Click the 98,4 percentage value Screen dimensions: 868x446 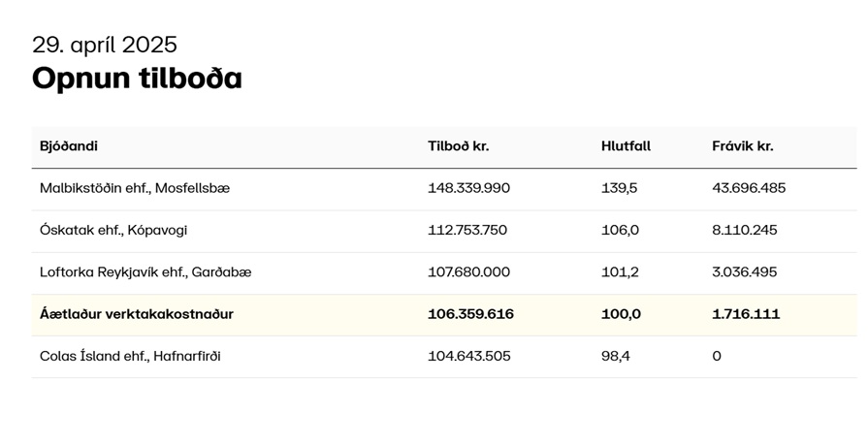click(x=616, y=357)
